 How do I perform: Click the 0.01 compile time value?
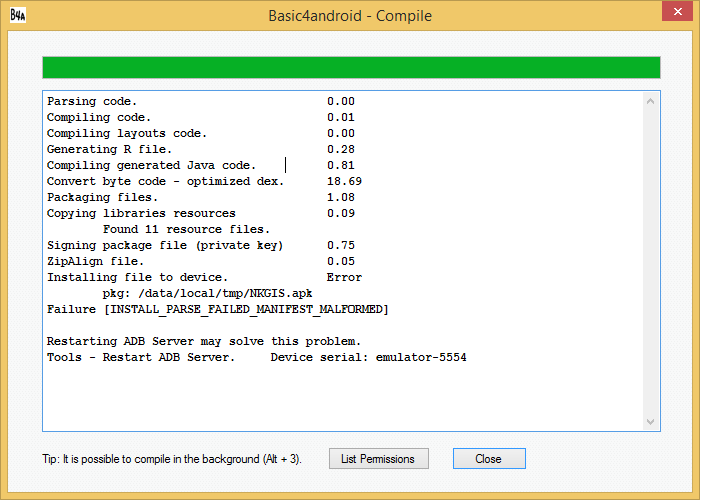point(341,118)
